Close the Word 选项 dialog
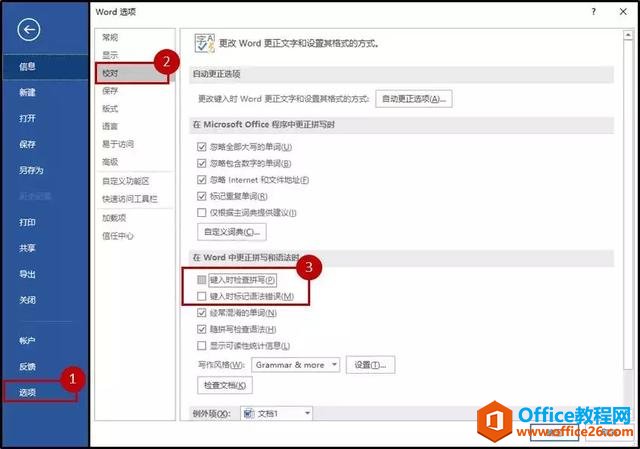This screenshot has width=640, height=449. pos(623,12)
